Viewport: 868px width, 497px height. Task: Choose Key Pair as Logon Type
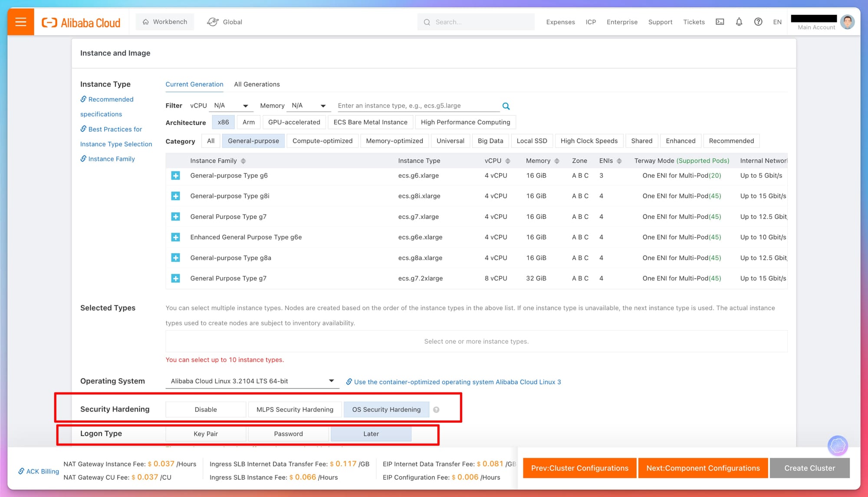[205, 434]
